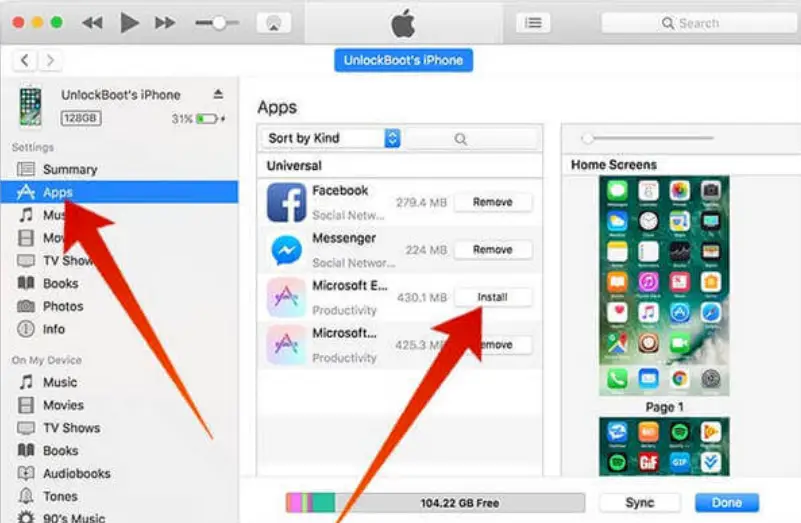Viewport: 801px width, 523px height.
Task: Click the iPhone device thumbnail icon
Action: point(31,106)
